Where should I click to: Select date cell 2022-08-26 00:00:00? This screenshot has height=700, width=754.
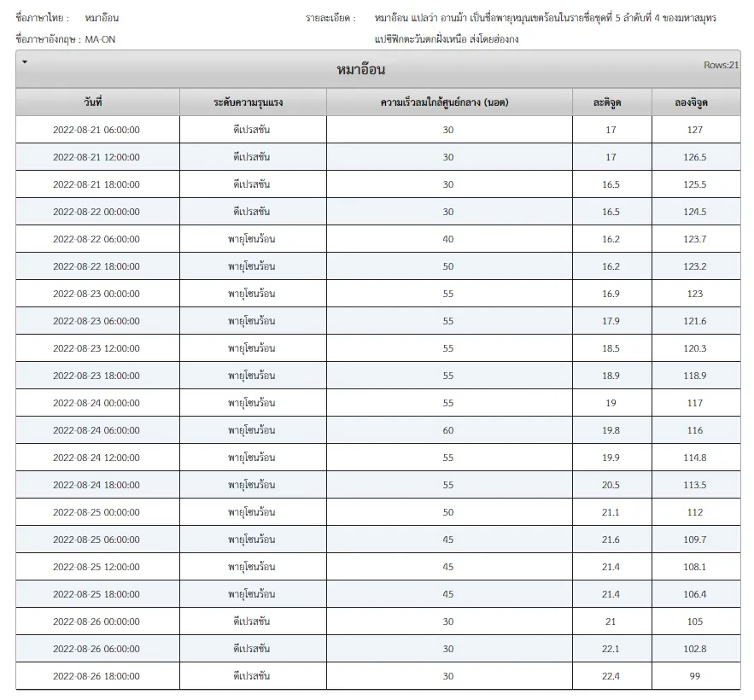point(96,621)
